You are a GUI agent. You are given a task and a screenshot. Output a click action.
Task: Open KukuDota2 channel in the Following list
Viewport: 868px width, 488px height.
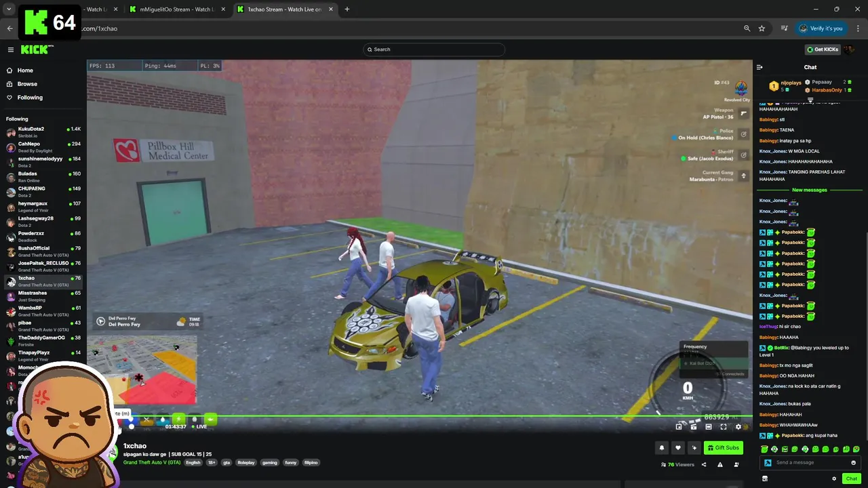click(x=43, y=131)
